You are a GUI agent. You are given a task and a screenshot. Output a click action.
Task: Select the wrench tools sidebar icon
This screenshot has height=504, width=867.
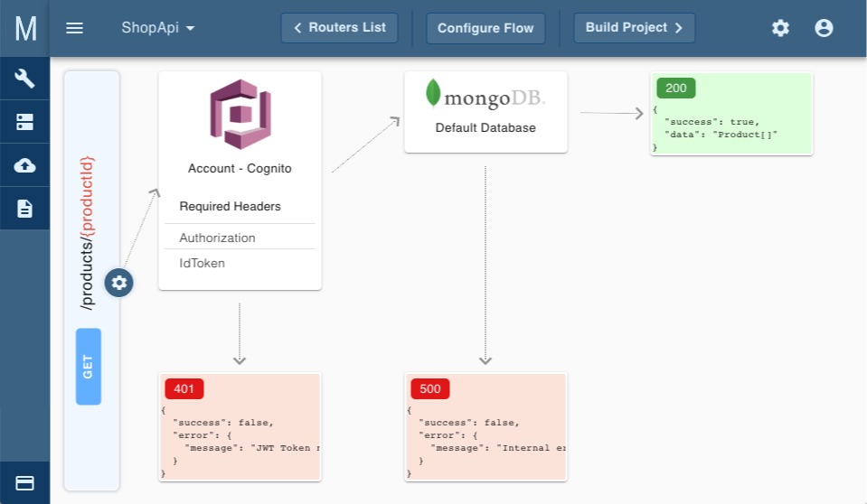[x=25, y=79]
